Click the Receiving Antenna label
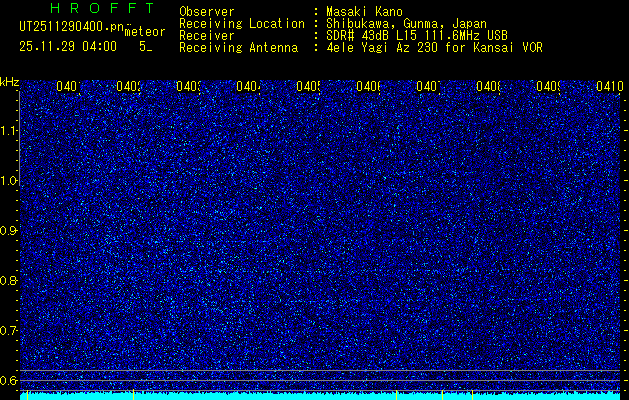Screen dimensions: 629x400 239,48
